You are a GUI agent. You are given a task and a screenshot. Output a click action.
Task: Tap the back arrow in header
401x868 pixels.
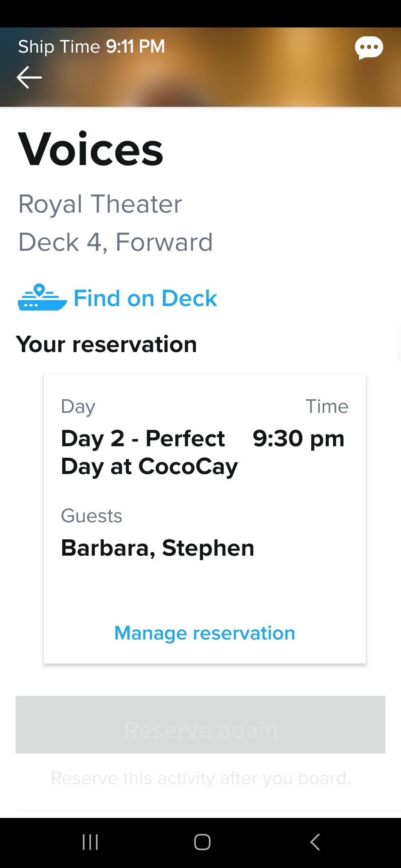pyautogui.click(x=29, y=77)
